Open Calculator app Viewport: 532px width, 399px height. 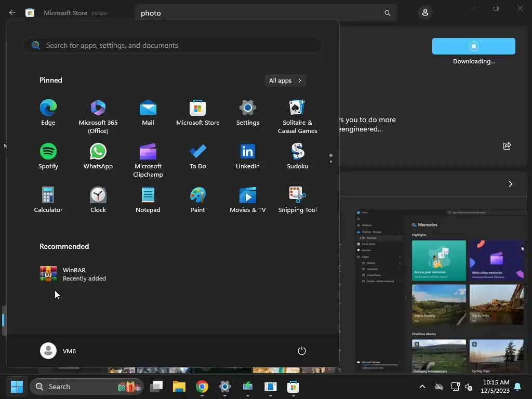pyautogui.click(x=48, y=200)
